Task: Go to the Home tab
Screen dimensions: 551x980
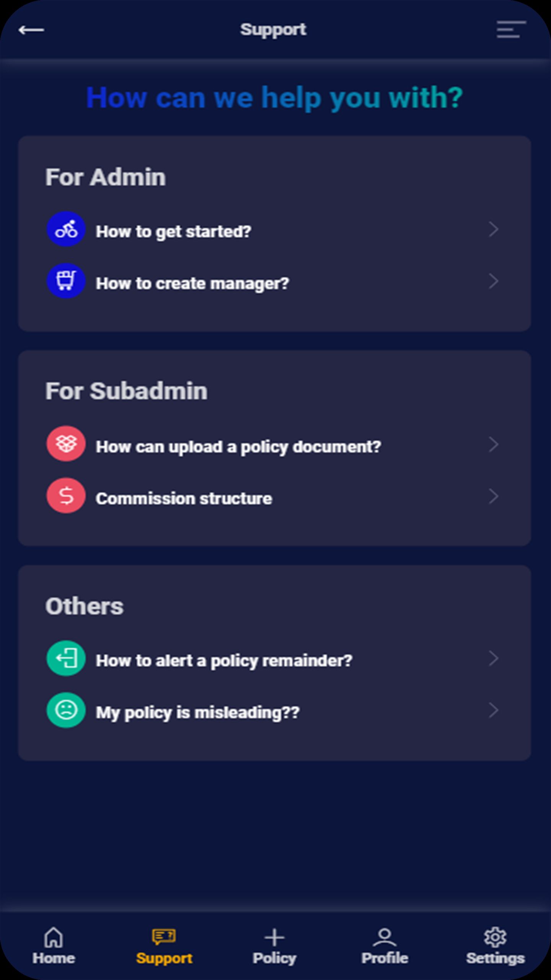Action: (x=54, y=946)
